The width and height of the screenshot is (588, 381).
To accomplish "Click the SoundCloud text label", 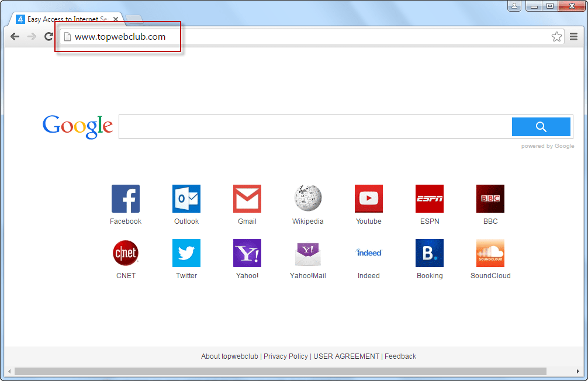I will coord(490,276).
